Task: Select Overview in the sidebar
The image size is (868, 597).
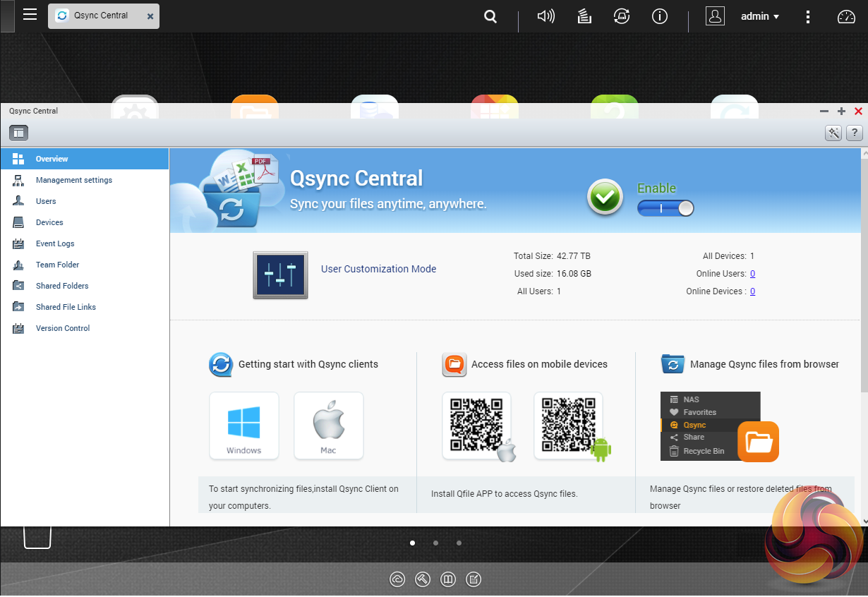Action: [x=85, y=159]
